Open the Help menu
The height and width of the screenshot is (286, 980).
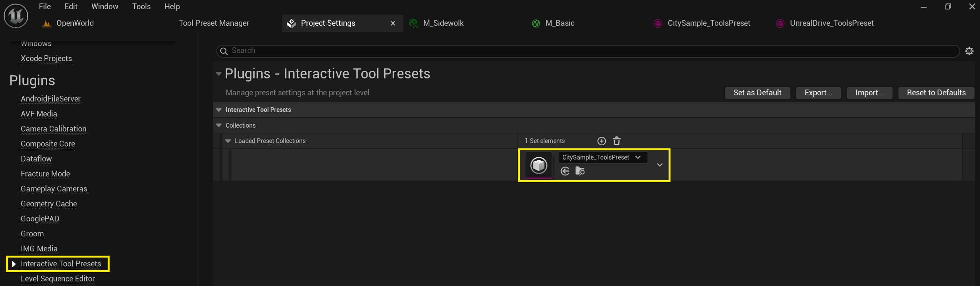coord(172,7)
